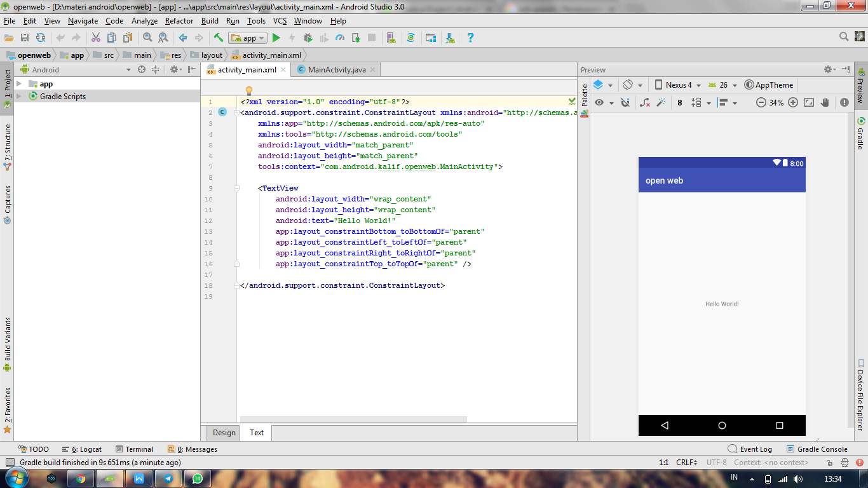
Task: Click the layout breadcrumb in the navigation bar
Action: coord(207,55)
